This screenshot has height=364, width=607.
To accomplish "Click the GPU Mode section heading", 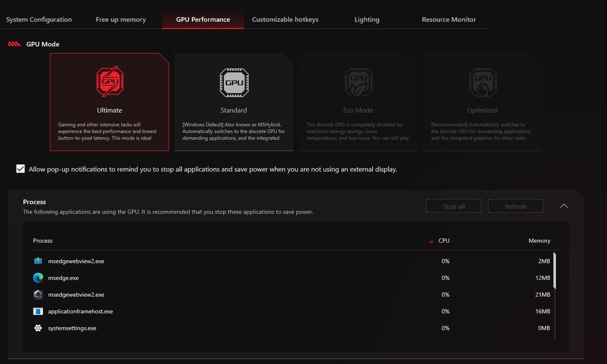I will pos(43,44).
